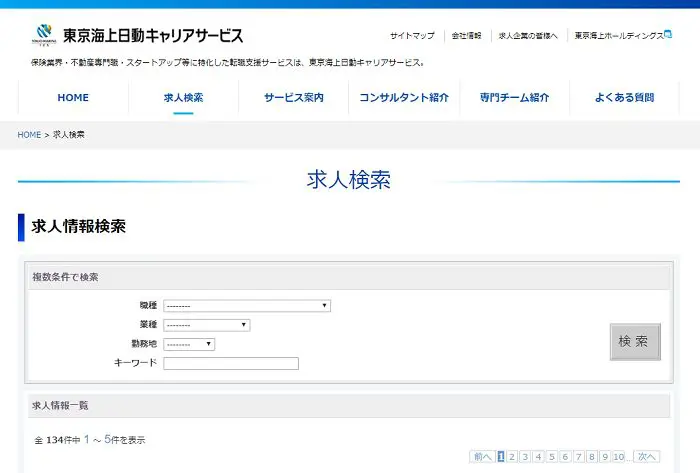Focus the キーワード text field
This screenshot has width=700, height=473.
pos(231,363)
